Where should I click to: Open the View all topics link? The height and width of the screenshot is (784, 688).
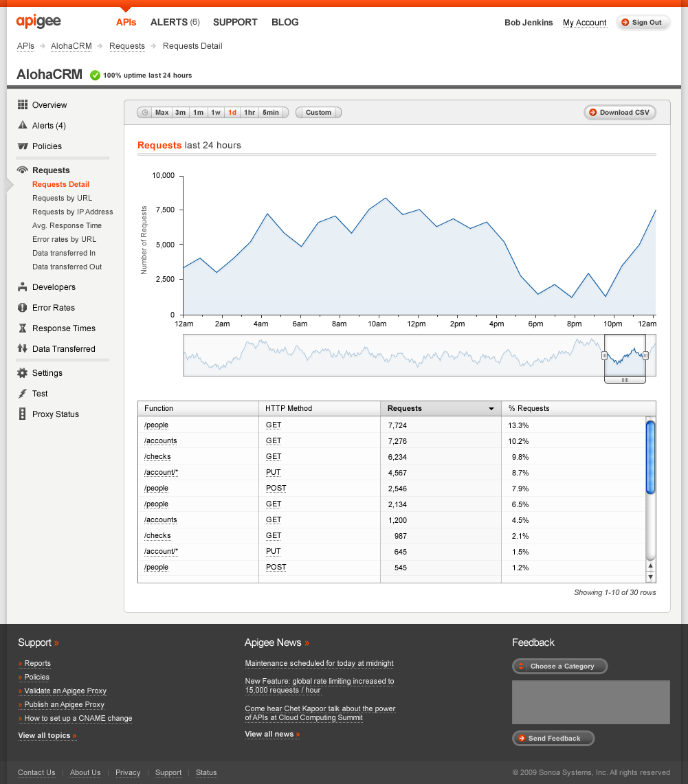tap(47, 735)
